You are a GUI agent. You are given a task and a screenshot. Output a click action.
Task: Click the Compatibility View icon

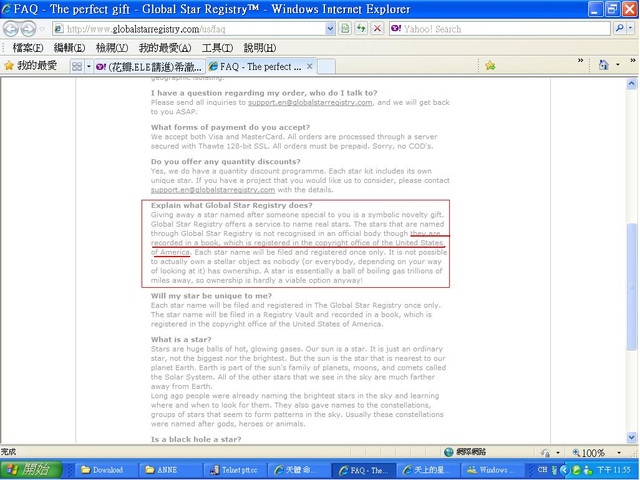(x=345, y=29)
